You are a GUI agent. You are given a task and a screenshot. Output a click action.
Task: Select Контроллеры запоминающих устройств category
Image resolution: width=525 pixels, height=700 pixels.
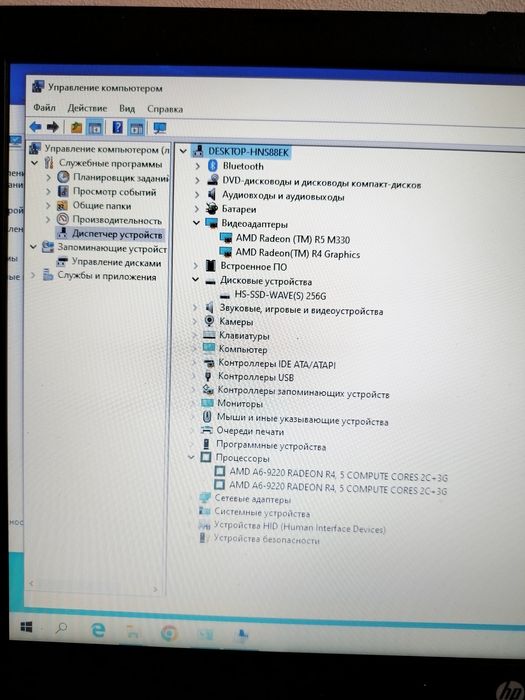point(304,392)
